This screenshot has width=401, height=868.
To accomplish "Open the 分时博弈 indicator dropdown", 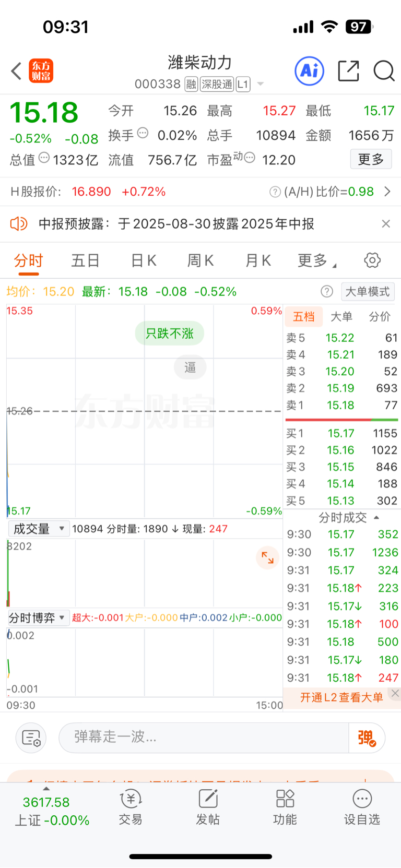I will pos(39,618).
